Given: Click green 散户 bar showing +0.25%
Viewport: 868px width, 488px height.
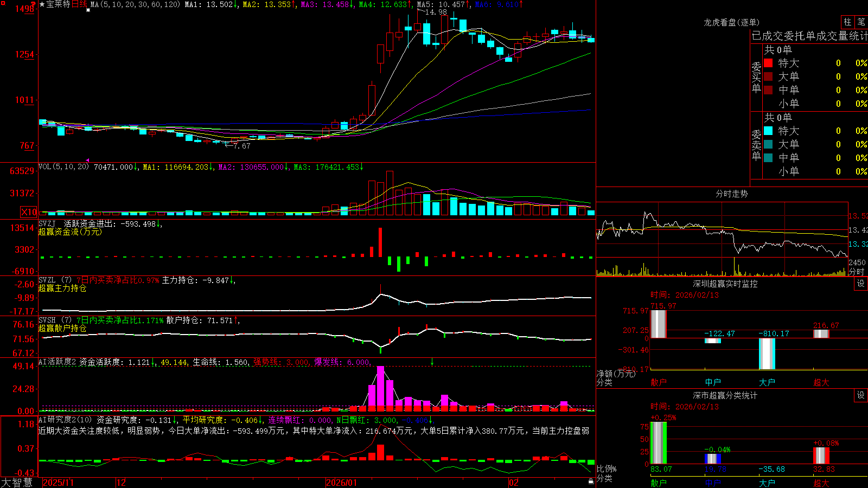Looking at the screenshot, I should pyautogui.click(x=659, y=443).
